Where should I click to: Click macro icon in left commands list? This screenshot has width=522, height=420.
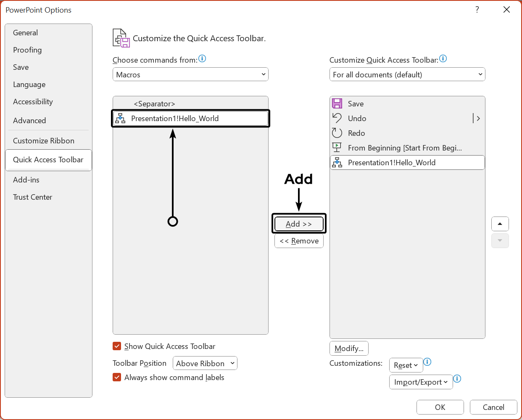pyautogui.click(x=120, y=119)
